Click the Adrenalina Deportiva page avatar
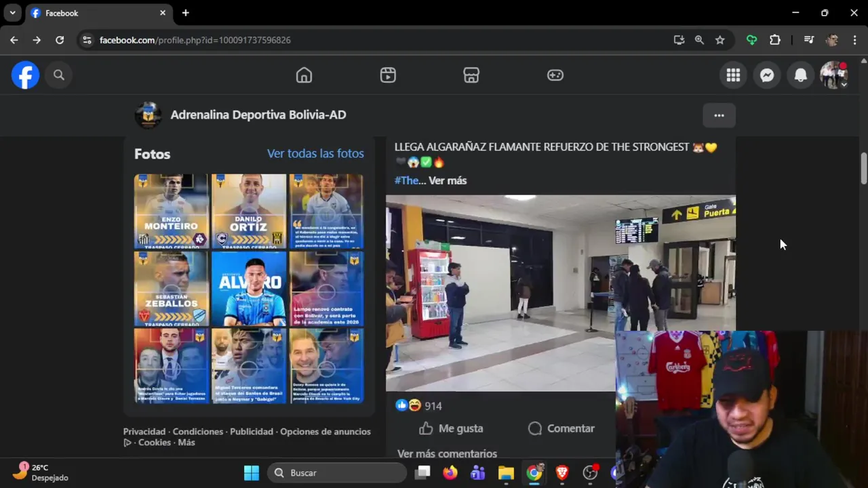The height and width of the screenshot is (488, 868). (x=148, y=115)
